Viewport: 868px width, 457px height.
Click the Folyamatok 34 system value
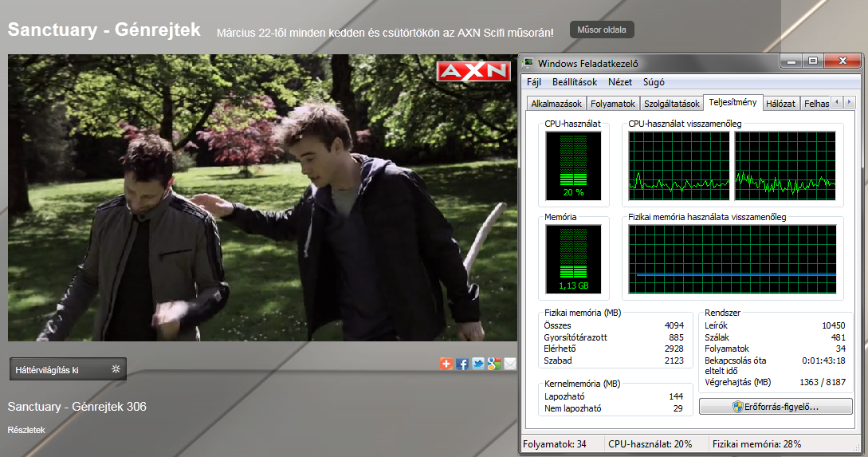pyautogui.click(x=841, y=349)
